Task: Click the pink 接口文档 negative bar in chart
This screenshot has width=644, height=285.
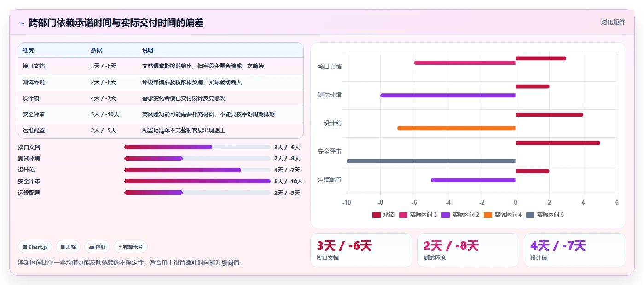Action: [465, 63]
